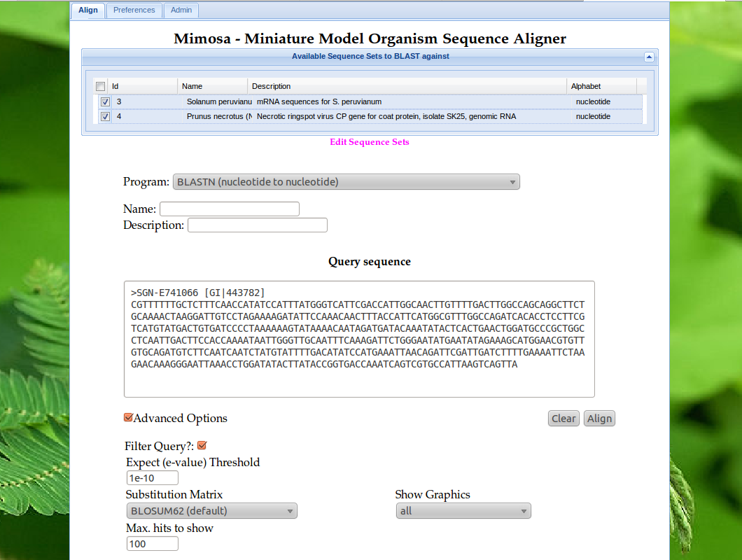The width and height of the screenshot is (742, 560).
Task: Click the Clear button
Action: click(x=563, y=418)
